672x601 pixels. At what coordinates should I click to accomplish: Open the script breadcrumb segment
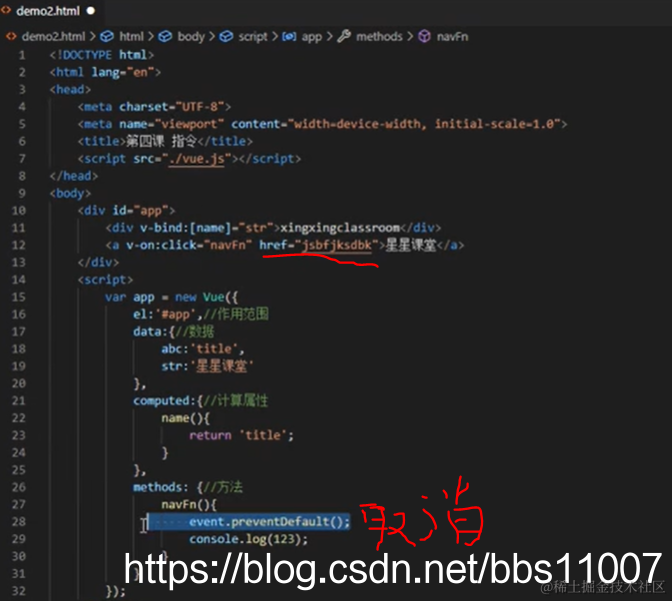click(253, 36)
